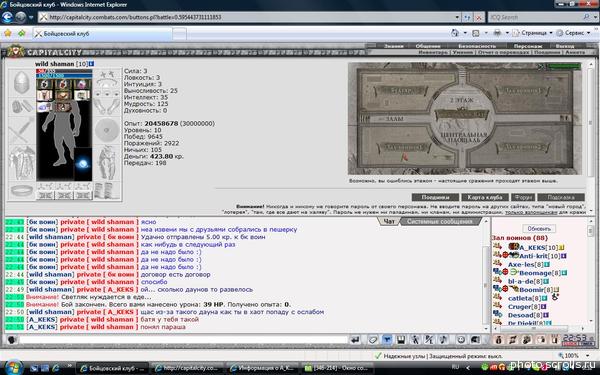Open the Анкета submenu link

(x=575, y=52)
